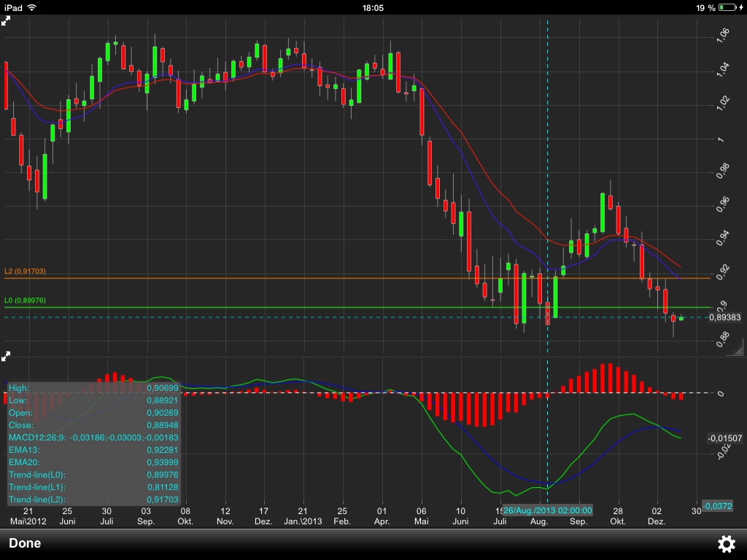Tap the 18:05 clock in the status bar
747x560 pixels.
click(373, 6)
